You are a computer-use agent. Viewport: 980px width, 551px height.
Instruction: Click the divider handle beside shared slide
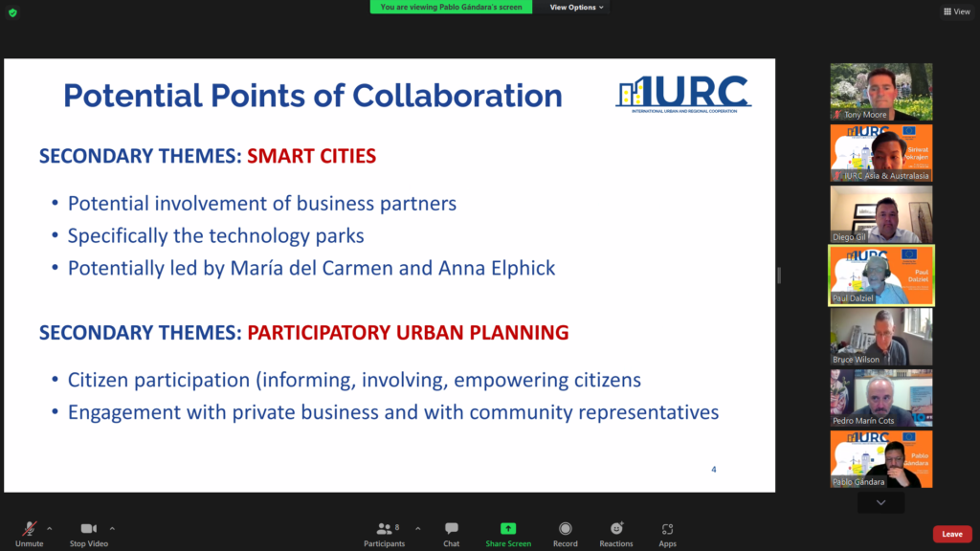[779, 275]
